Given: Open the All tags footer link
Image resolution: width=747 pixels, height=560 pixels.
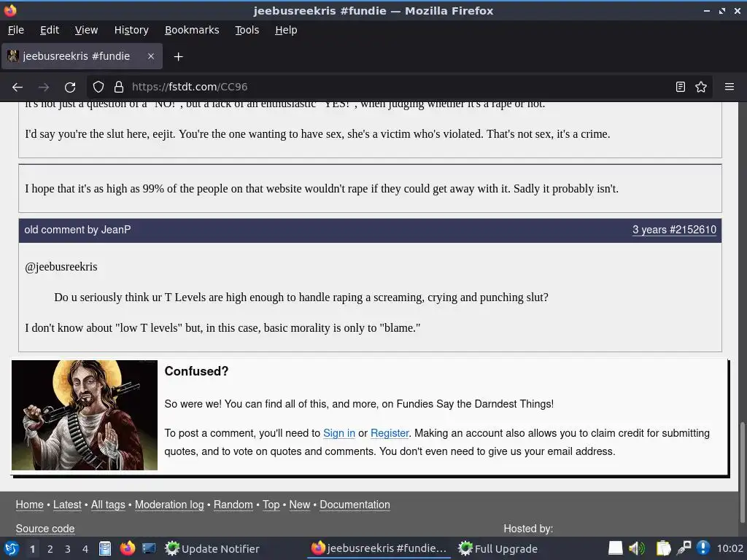Looking at the screenshot, I should [x=108, y=505].
